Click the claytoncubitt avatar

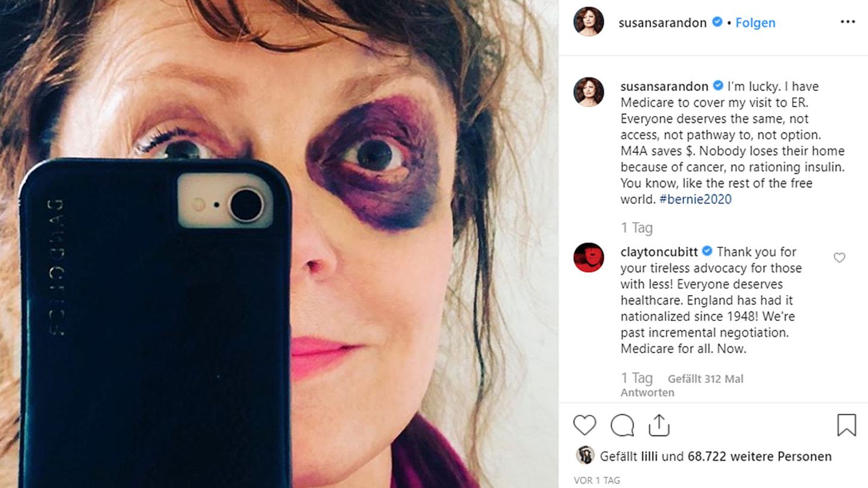tap(589, 258)
